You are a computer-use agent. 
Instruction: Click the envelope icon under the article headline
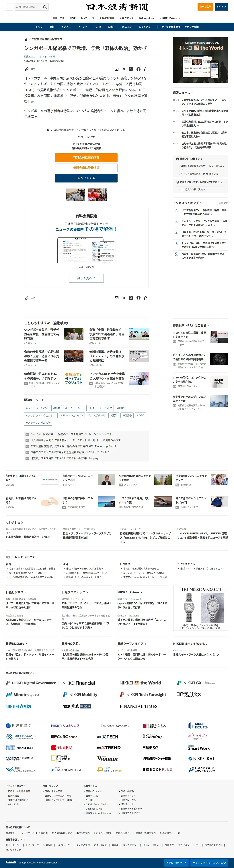[x=117, y=69]
